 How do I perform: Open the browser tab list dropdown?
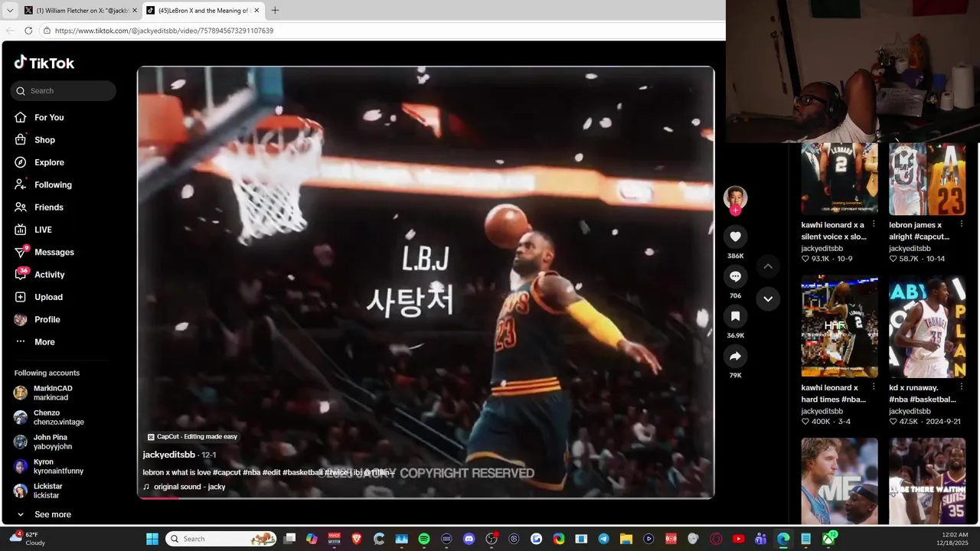pyautogui.click(x=10, y=11)
